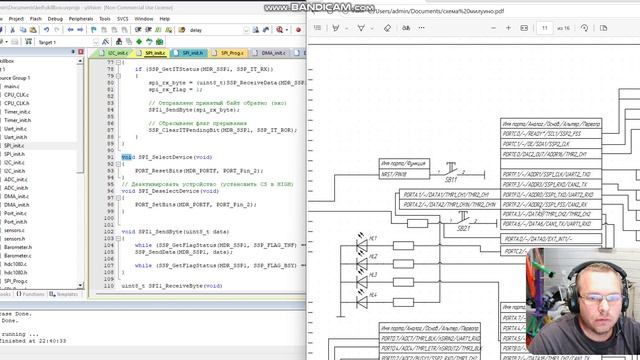Collapse code fold marker at line 103
This screenshot has width=640, height=360.
118,238
